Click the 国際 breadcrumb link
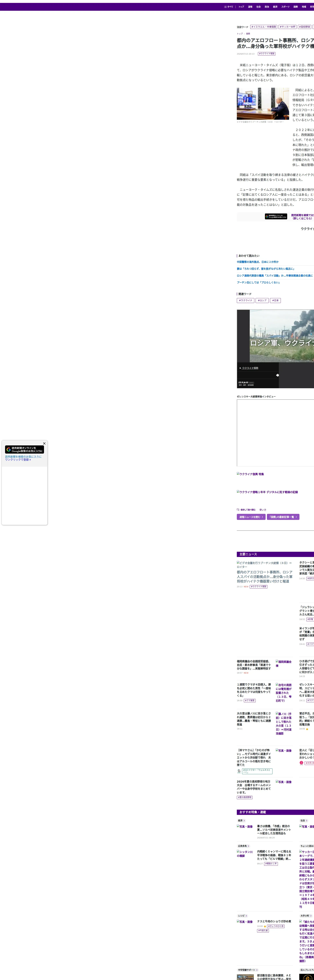The height and width of the screenshot is (980, 314). 248,34
